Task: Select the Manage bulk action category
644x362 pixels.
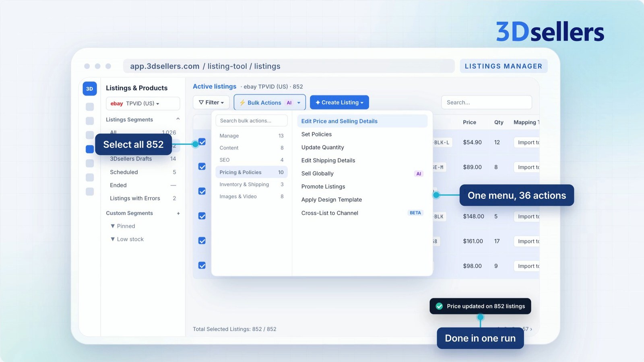Action: pyautogui.click(x=252, y=136)
